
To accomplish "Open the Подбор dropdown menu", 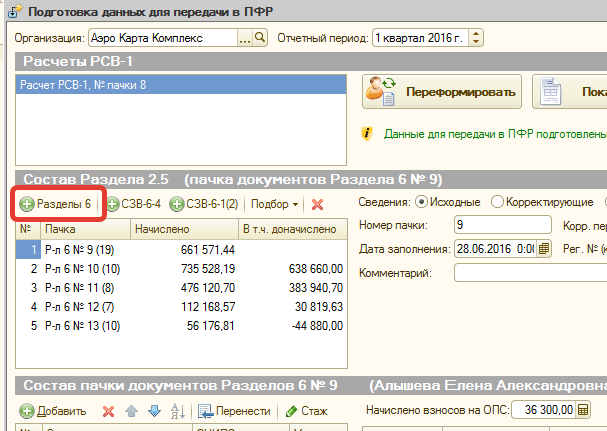I will (274, 204).
